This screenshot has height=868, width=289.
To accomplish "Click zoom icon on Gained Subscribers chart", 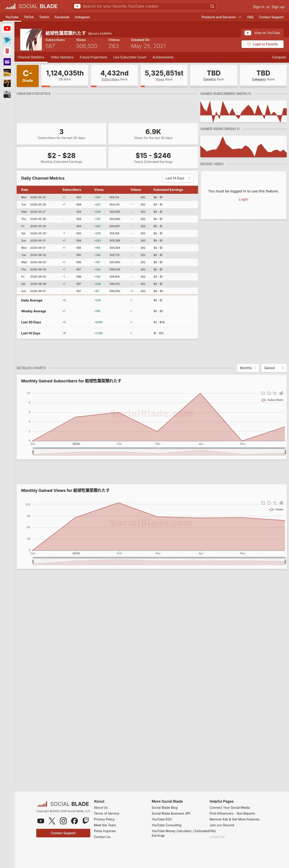I will point(263,393).
